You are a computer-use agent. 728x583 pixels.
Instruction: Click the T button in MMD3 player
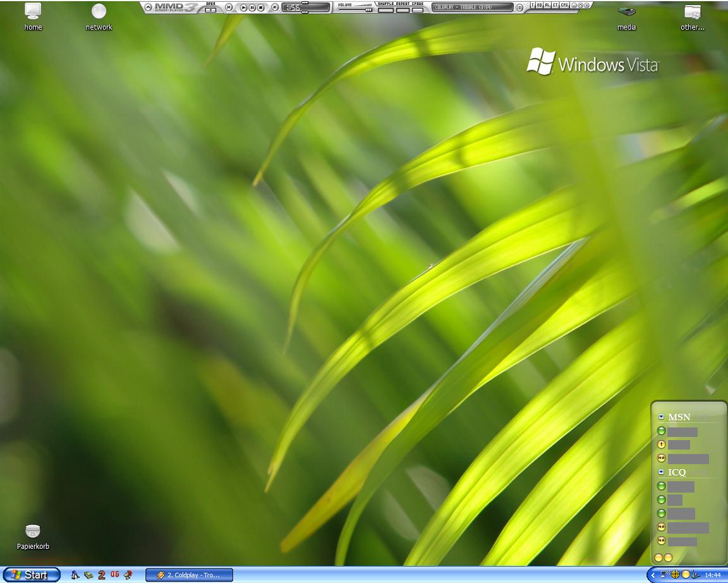pos(533,5)
